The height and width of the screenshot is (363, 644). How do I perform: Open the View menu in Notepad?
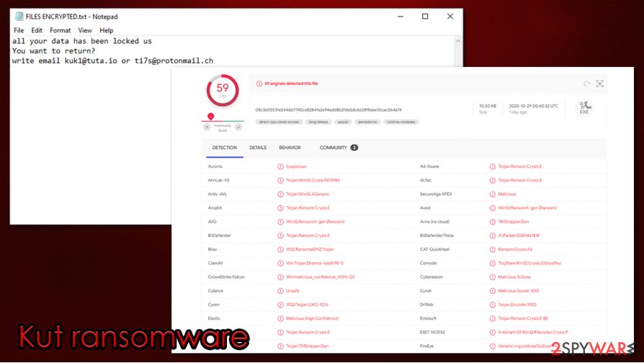(x=85, y=30)
